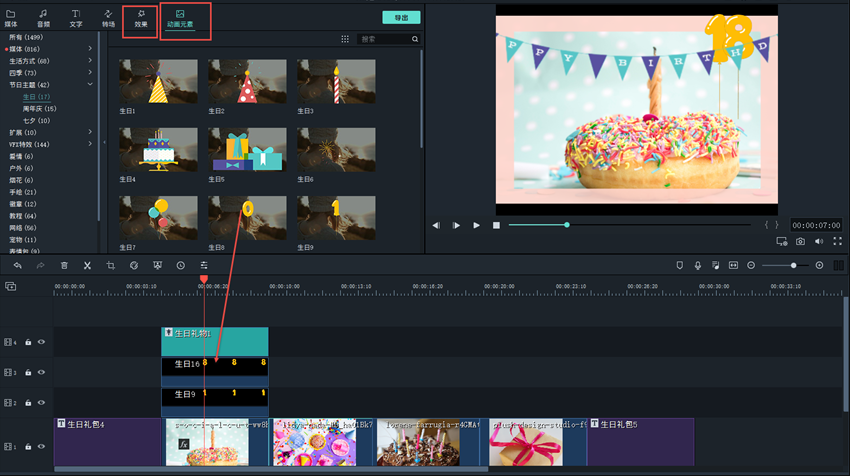The height and width of the screenshot is (476, 850).
Task: Expand the 生活方式 (68) category
Action: click(90, 60)
